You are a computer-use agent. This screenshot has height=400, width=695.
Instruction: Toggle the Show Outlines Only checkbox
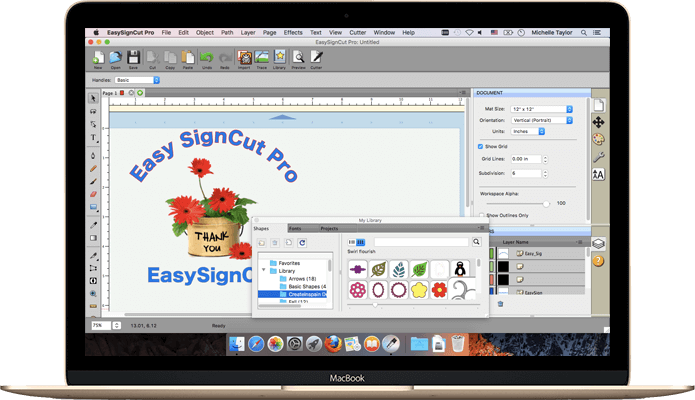(x=481, y=215)
